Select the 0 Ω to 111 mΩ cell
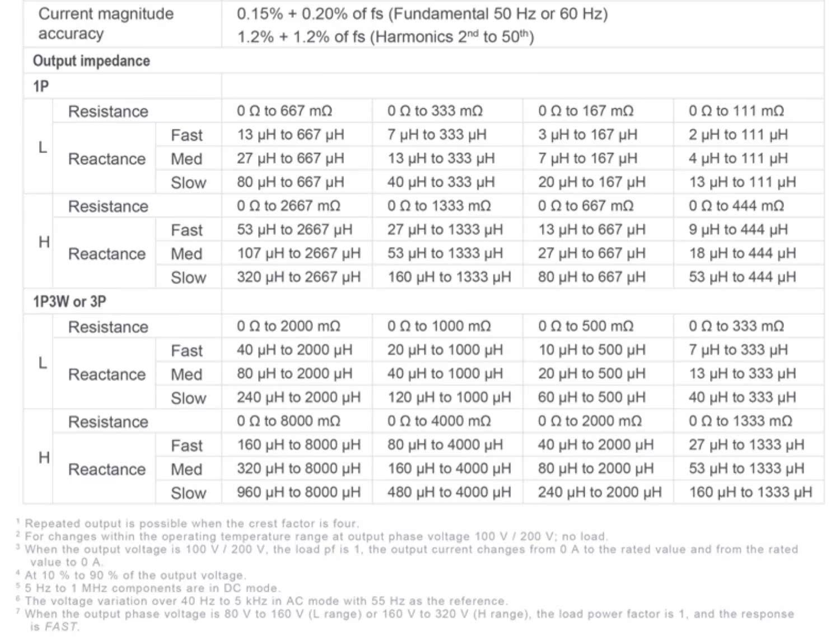Viewport: 840px width, 640px height. tap(736, 111)
